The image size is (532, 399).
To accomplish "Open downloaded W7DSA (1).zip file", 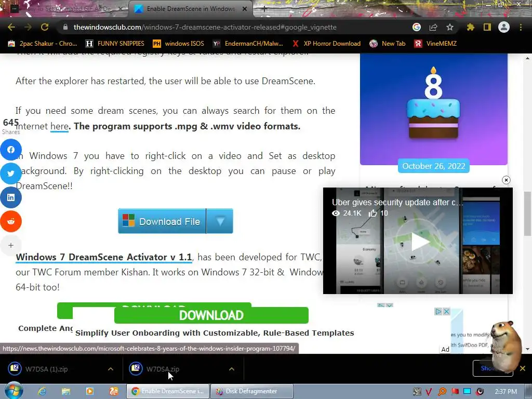I will pyautogui.click(x=46, y=369).
